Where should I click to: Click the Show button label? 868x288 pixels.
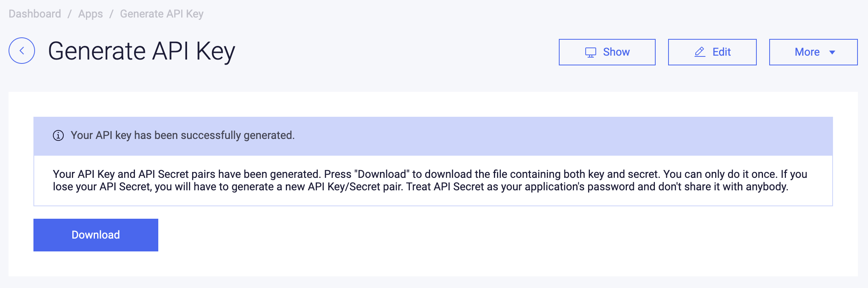pyautogui.click(x=616, y=52)
